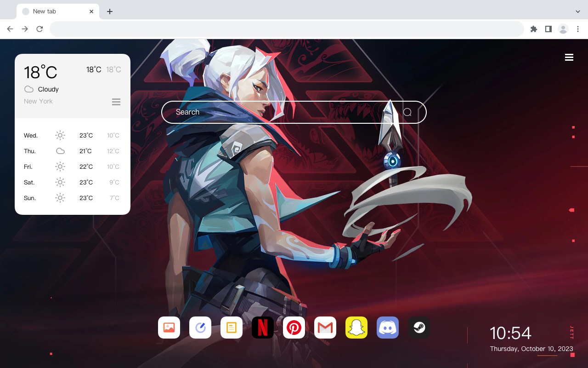Select the Thu. forecast cloud icon
Image resolution: width=588 pixels, height=368 pixels.
click(60, 151)
